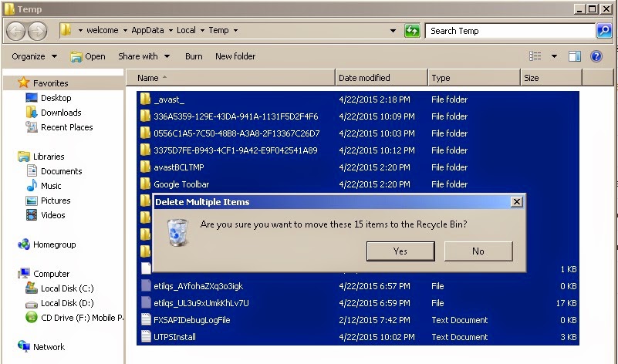Click the Open toolbar button
Screen dimensions: 618x364
[x=88, y=56]
